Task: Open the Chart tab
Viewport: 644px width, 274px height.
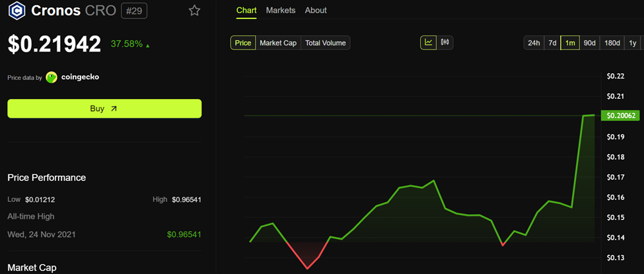Action: (x=246, y=11)
